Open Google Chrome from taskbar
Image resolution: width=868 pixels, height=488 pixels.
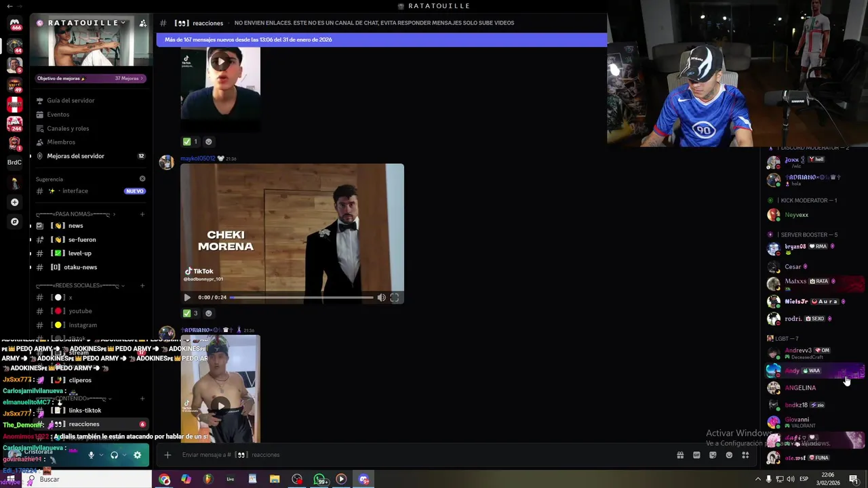[x=164, y=479]
